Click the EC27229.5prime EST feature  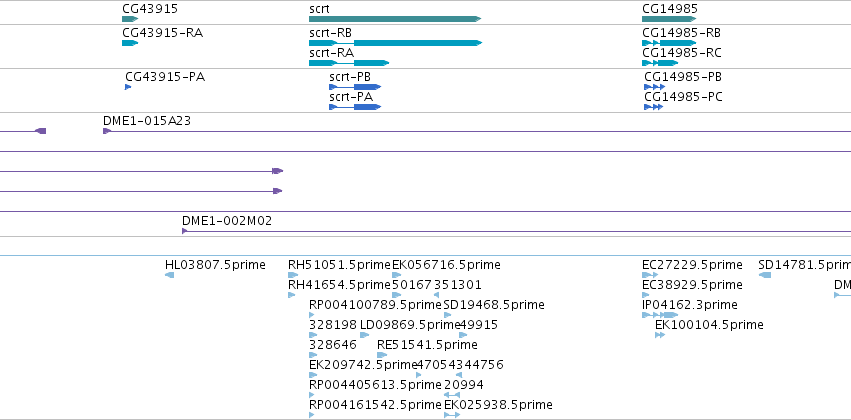click(650, 275)
